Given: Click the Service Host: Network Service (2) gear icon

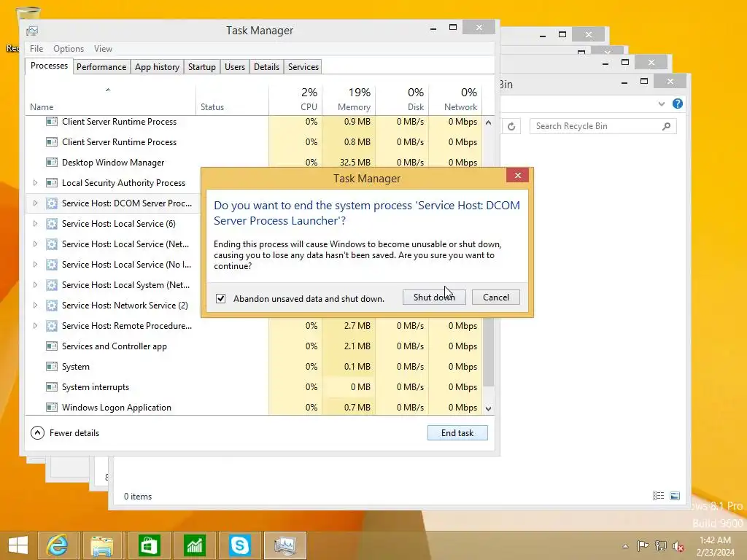Looking at the screenshot, I should pos(52,306).
